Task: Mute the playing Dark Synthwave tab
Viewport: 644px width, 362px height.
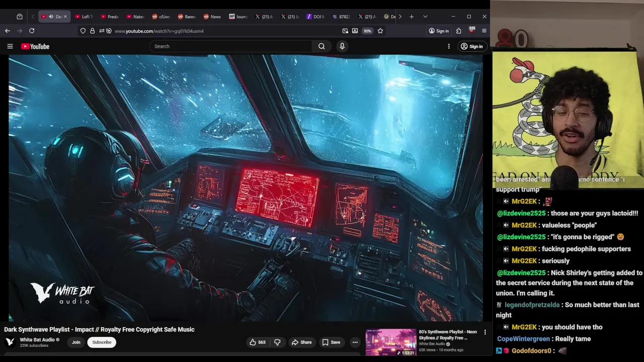Action: click(51, 17)
